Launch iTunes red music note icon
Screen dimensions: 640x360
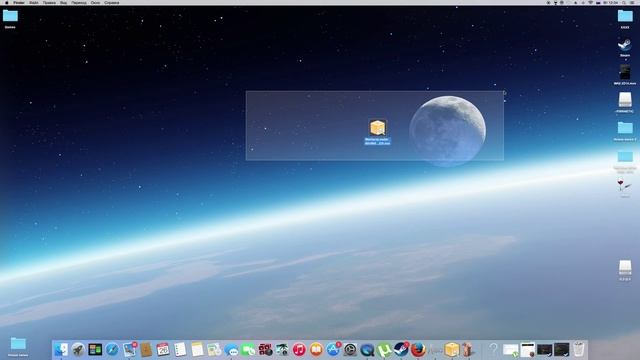[x=299, y=349]
